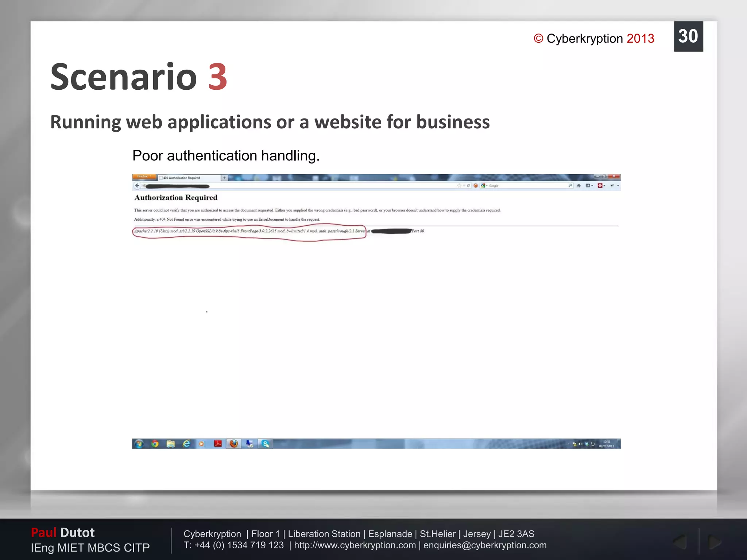Open the Firefox orange menu button
The width and height of the screenshot is (747, 560).
[x=144, y=177]
